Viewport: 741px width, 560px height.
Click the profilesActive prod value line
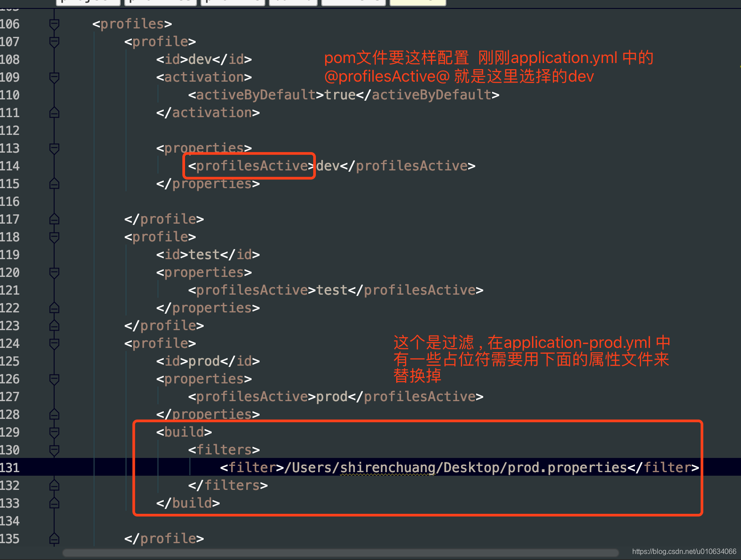coord(336,397)
